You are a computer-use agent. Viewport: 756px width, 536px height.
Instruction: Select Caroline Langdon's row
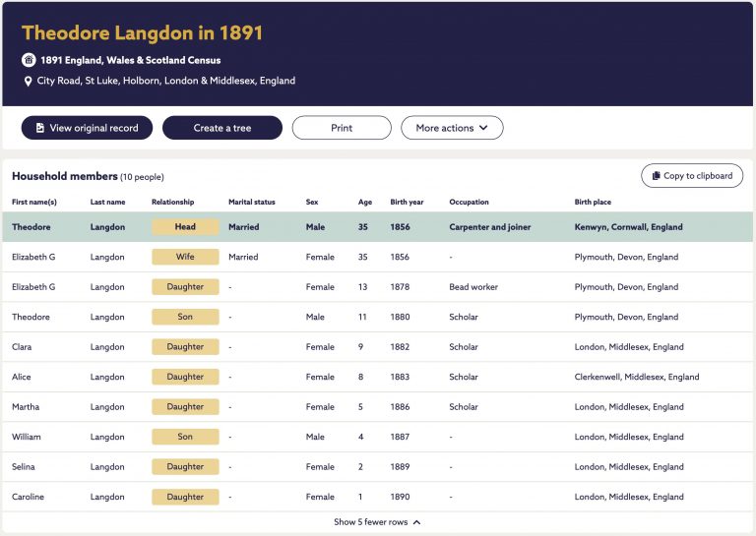378,497
